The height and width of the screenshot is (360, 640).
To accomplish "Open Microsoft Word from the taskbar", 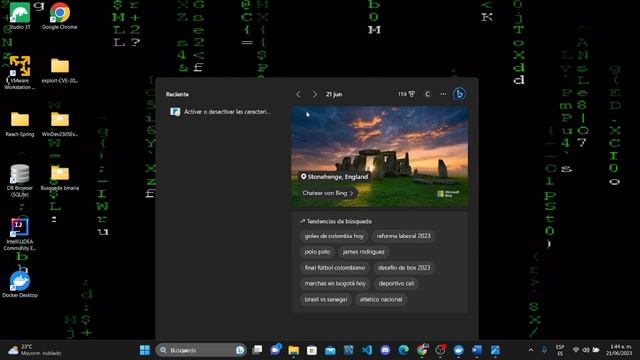I will click(x=477, y=350).
